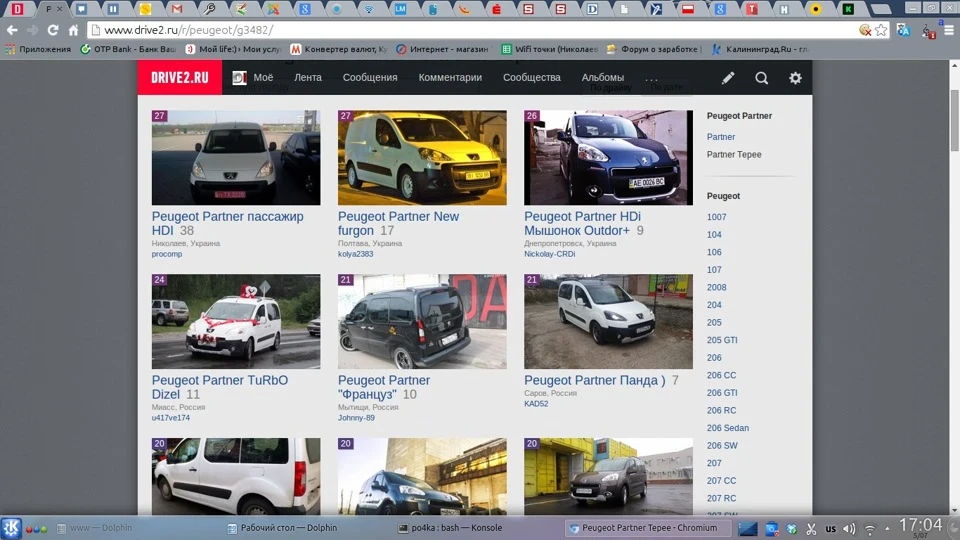Open the 205 GTI sidebar link
960x540 pixels.
[x=722, y=340]
